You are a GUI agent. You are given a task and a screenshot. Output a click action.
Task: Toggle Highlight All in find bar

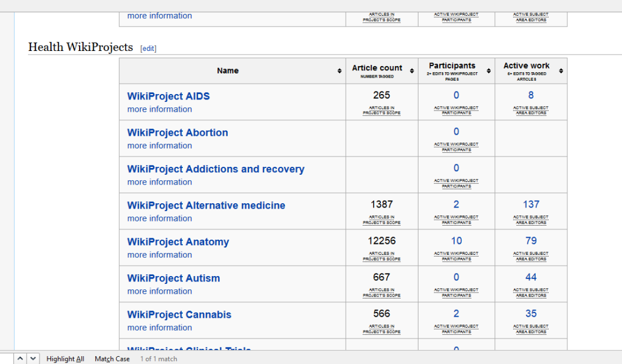(x=65, y=359)
